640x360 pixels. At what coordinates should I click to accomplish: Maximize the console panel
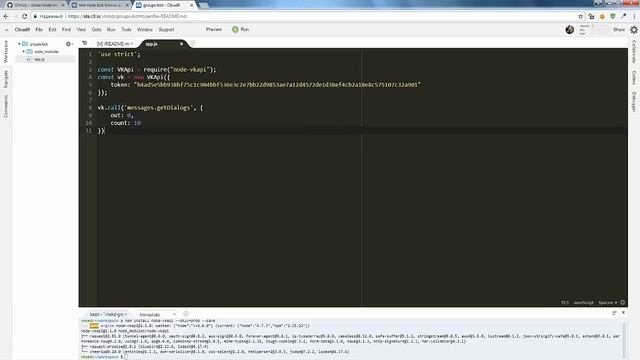point(614,313)
